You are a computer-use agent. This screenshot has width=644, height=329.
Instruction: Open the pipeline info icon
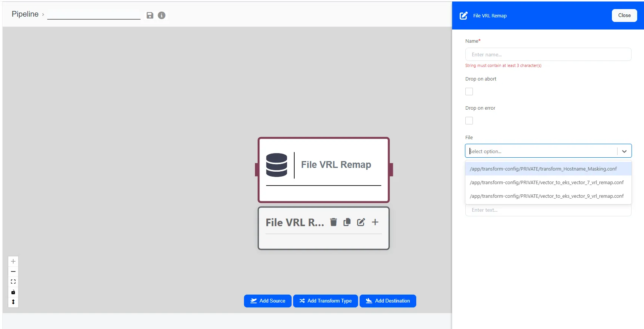pyautogui.click(x=162, y=16)
